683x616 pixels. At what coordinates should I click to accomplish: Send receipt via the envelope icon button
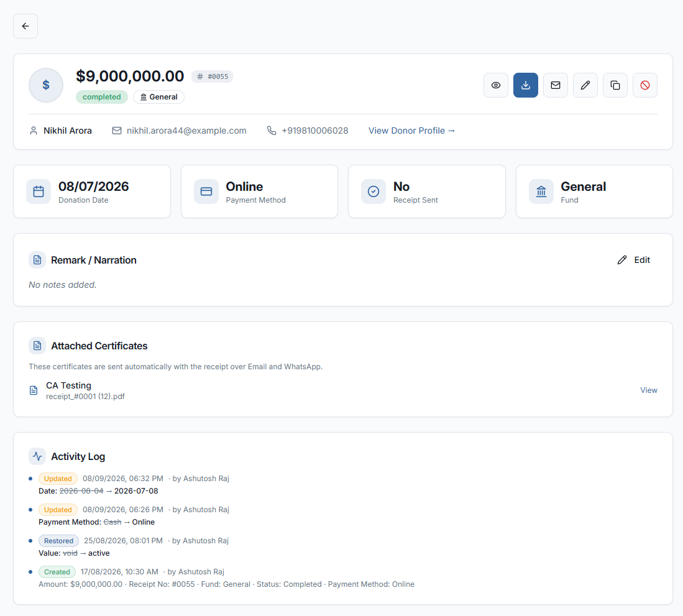click(556, 85)
